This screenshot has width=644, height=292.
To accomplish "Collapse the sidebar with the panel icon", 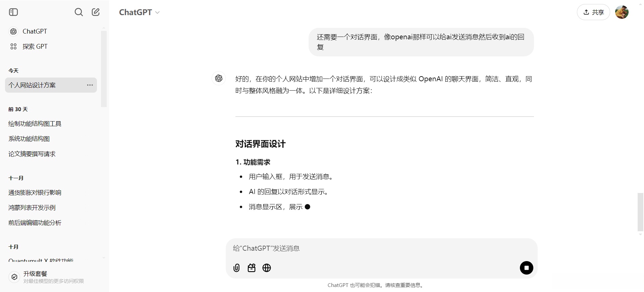I will pyautogui.click(x=13, y=12).
